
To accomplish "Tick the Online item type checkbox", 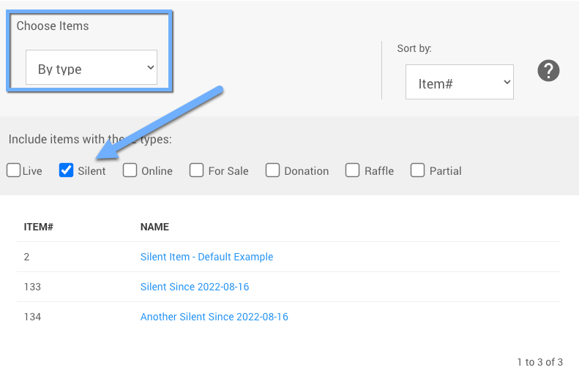I will tap(130, 170).
